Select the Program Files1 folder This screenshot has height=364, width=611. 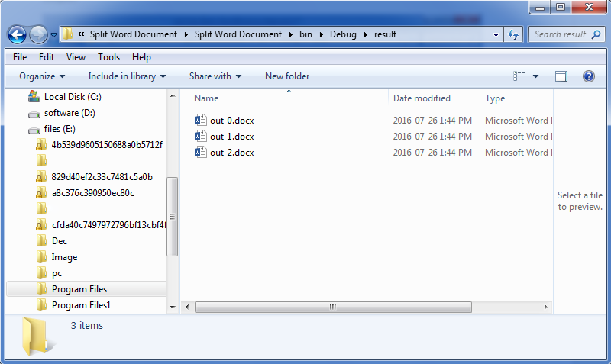tap(82, 305)
